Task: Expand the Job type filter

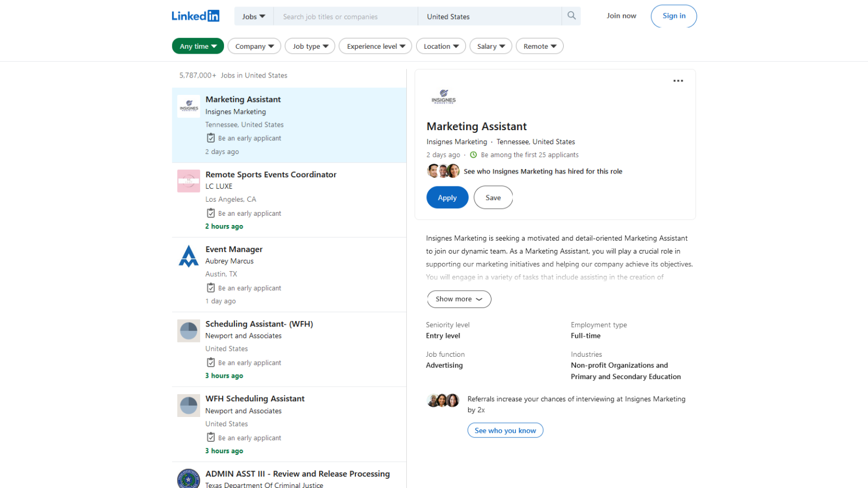Action: 310,46
